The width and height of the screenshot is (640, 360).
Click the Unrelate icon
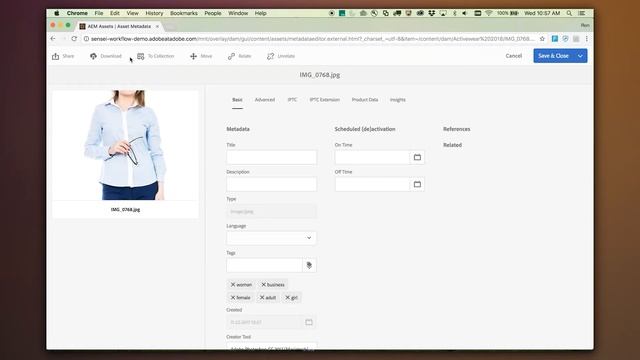tap(271, 56)
